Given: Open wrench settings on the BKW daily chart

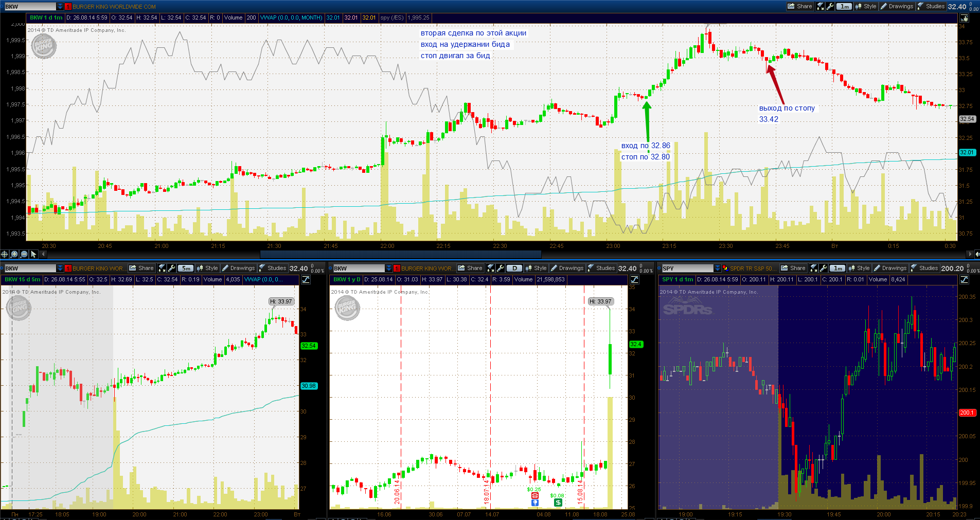Looking at the screenshot, I should pos(500,268).
